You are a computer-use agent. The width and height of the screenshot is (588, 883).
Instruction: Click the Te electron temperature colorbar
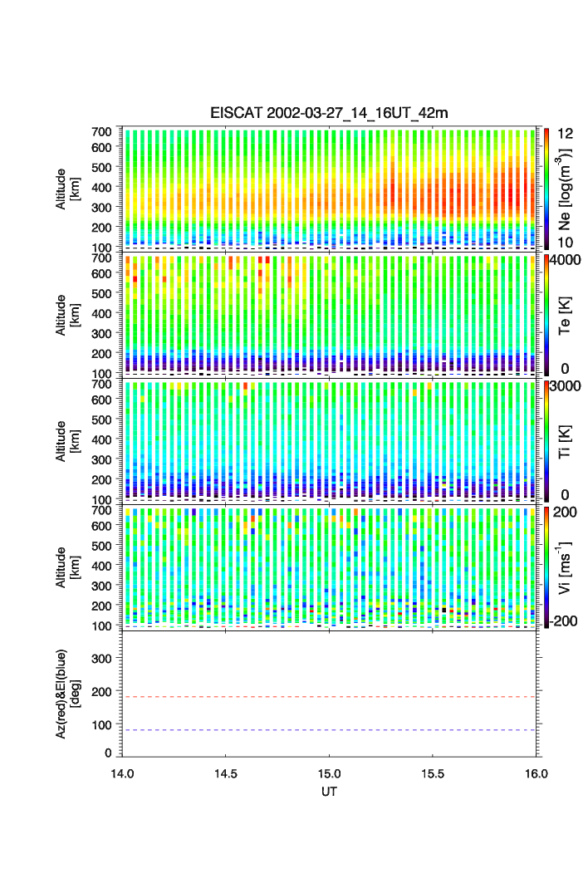click(x=547, y=315)
